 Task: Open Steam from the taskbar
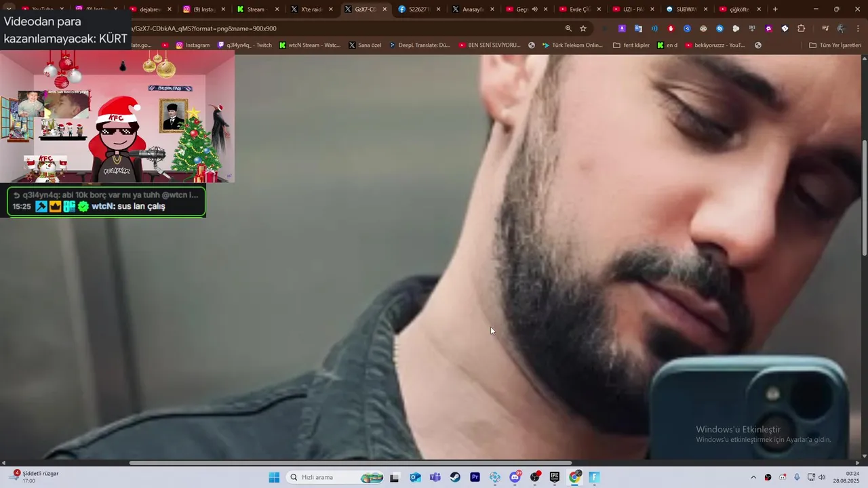tap(455, 477)
